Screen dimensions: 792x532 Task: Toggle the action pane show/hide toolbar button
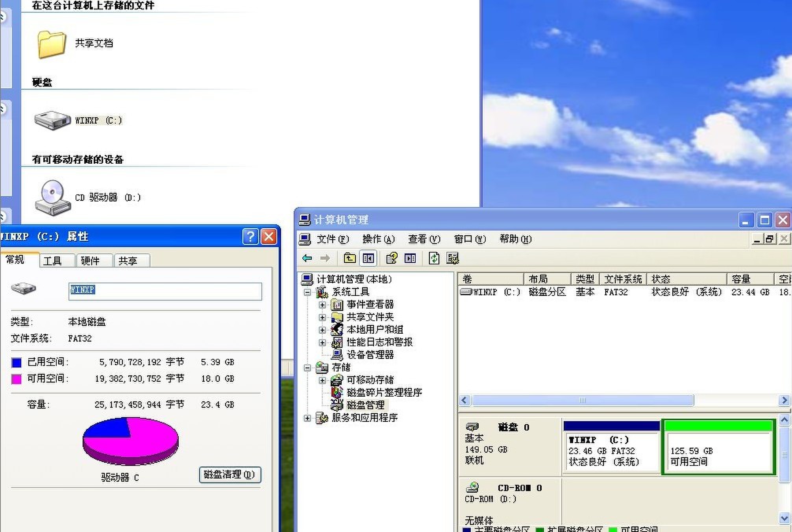(411, 259)
